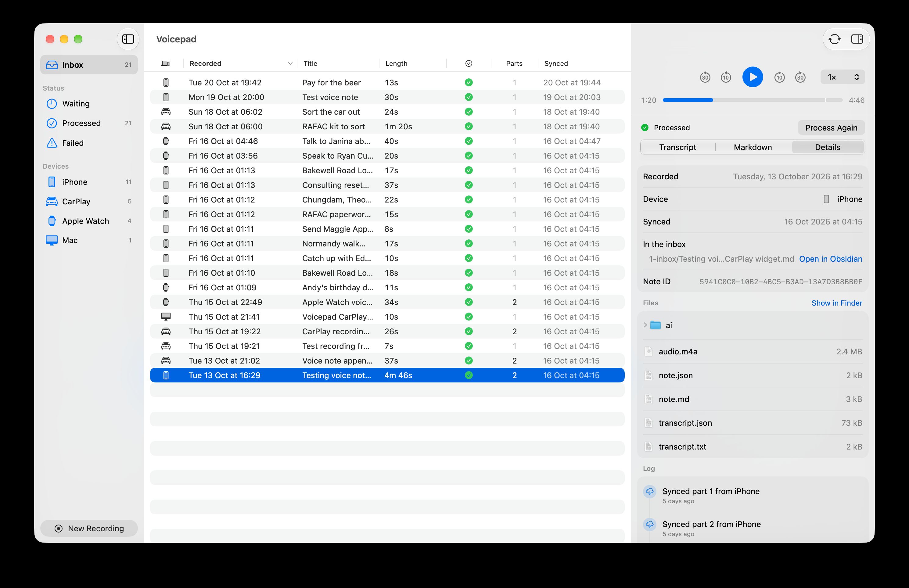
Task: Switch to the Markdown tab
Action: [x=753, y=147]
